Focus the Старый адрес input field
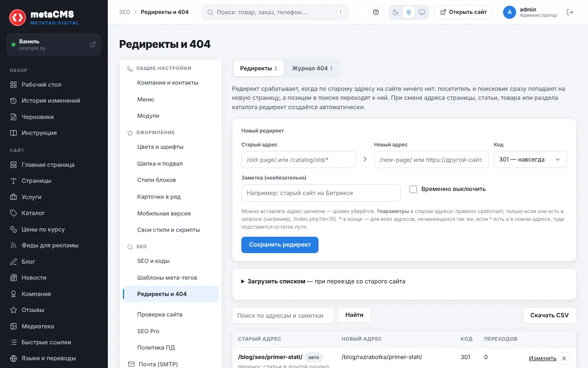The height and width of the screenshot is (368, 588). coord(298,159)
